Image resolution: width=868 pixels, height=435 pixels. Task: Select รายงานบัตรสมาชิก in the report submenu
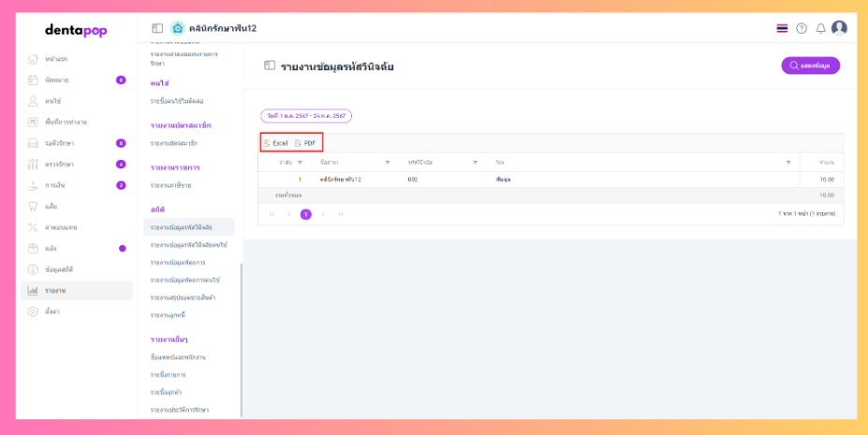point(173,143)
